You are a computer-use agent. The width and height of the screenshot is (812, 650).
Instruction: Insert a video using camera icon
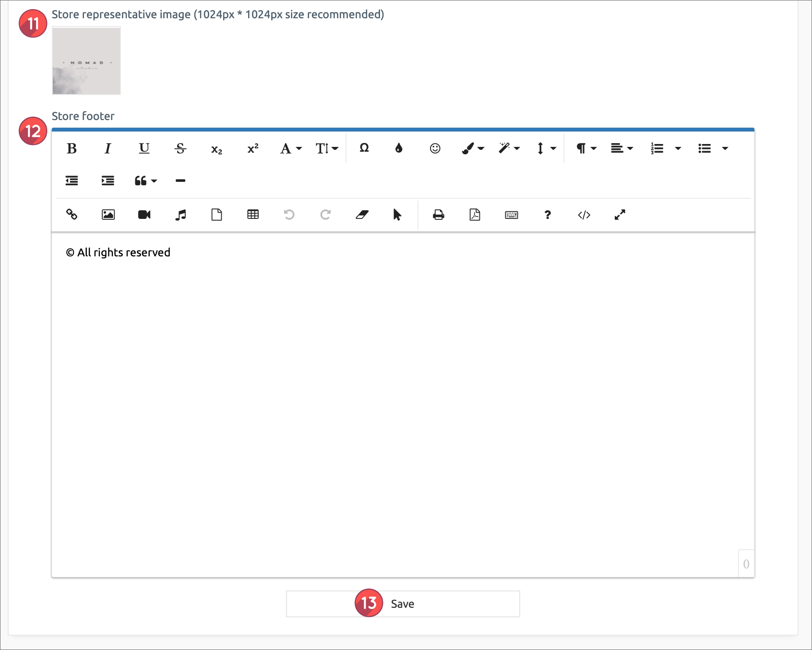(144, 215)
